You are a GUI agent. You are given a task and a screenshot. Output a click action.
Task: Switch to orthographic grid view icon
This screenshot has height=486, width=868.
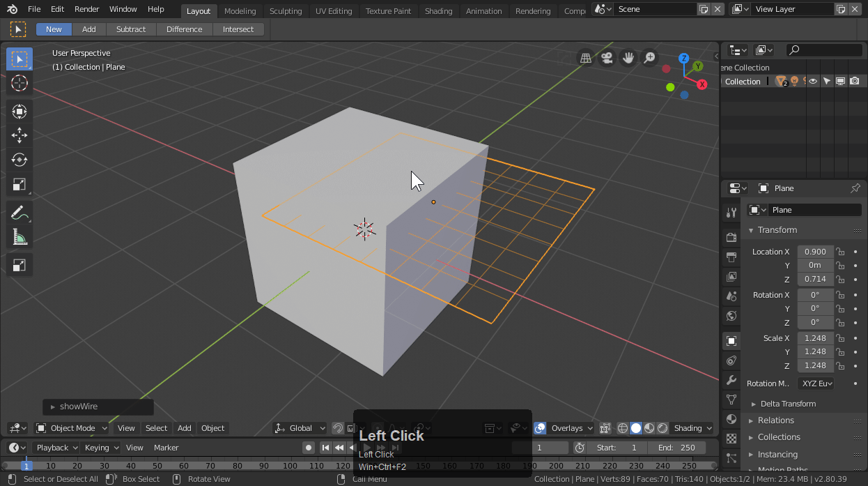(586, 58)
